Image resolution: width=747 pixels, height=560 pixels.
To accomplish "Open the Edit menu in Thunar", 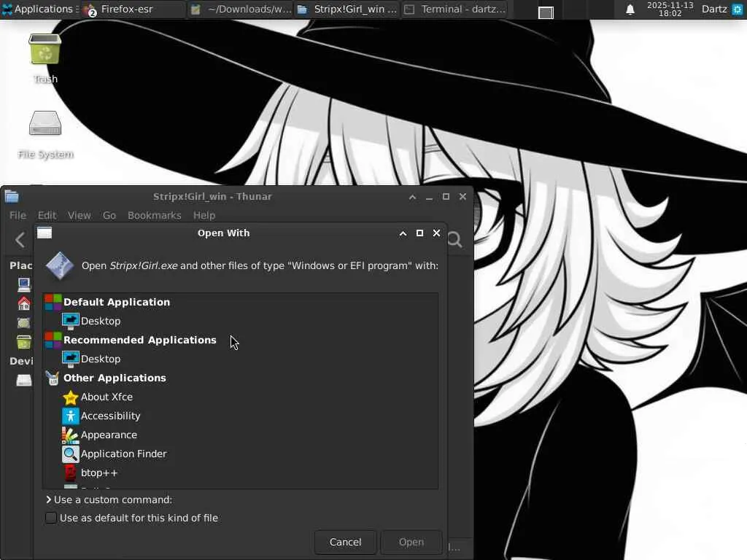I will click(47, 215).
